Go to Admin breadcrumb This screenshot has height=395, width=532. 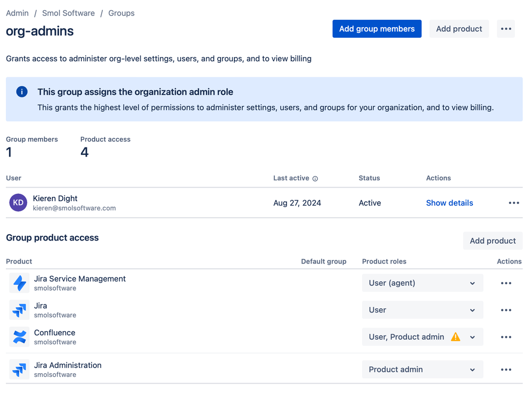[x=17, y=13]
